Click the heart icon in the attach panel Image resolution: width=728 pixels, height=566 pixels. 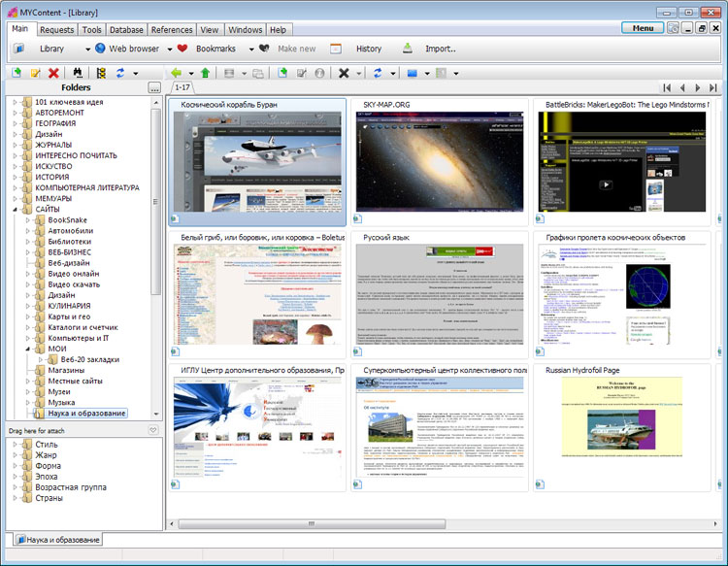tap(152, 430)
